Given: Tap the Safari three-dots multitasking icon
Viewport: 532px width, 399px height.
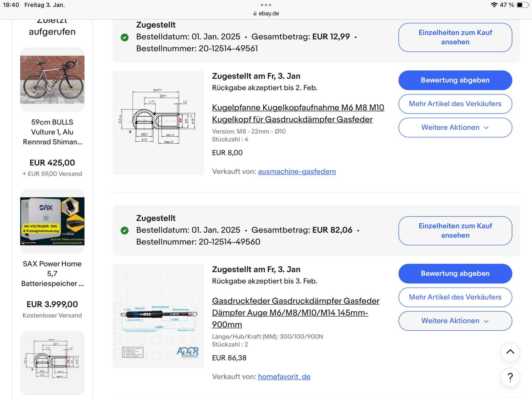Looking at the screenshot, I should (266, 5).
